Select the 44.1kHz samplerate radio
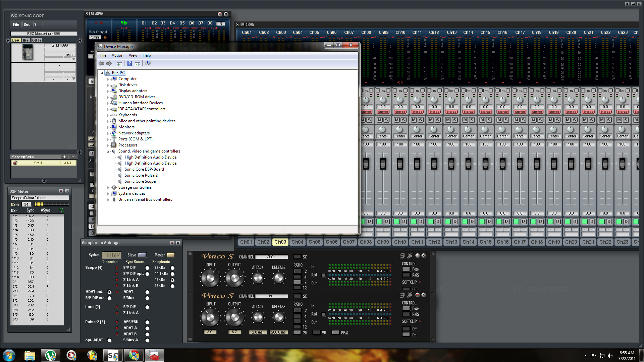Viewport: 644px width, 362px height. (172, 274)
